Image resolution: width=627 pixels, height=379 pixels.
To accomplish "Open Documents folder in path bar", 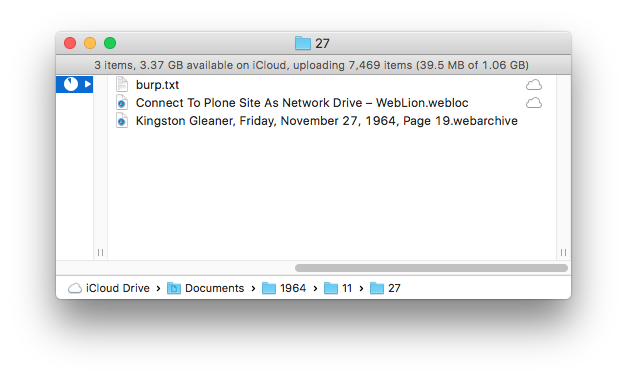I will pos(206,288).
